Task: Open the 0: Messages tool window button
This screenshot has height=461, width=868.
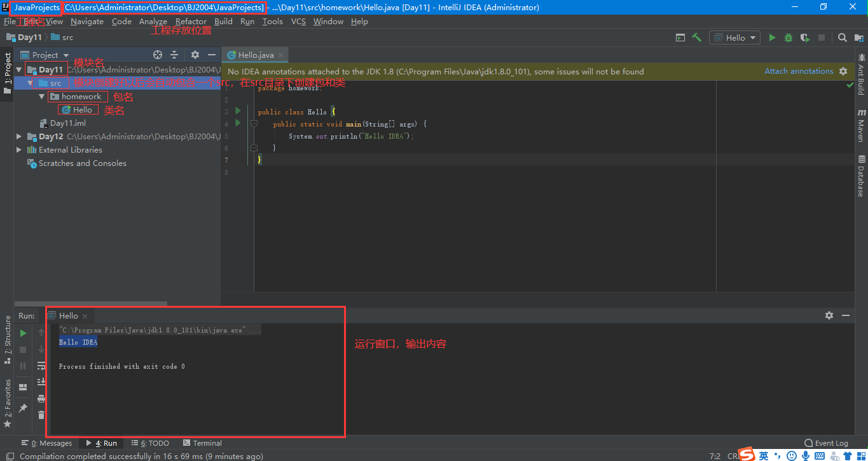Action: (x=46, y=443)
